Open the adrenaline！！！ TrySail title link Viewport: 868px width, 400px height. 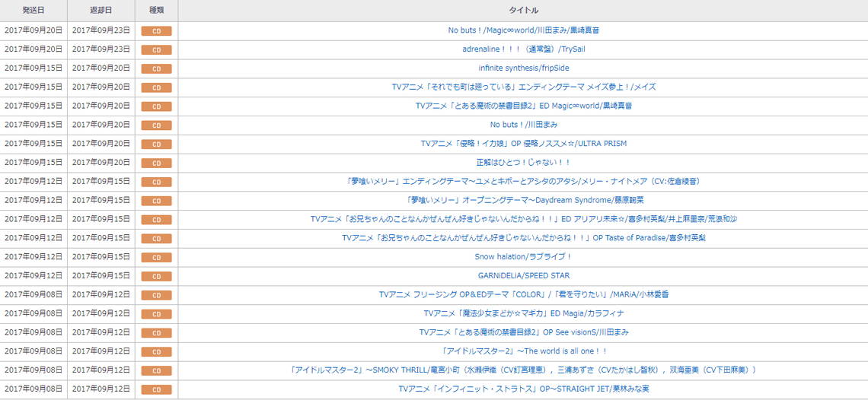(523, 49)
